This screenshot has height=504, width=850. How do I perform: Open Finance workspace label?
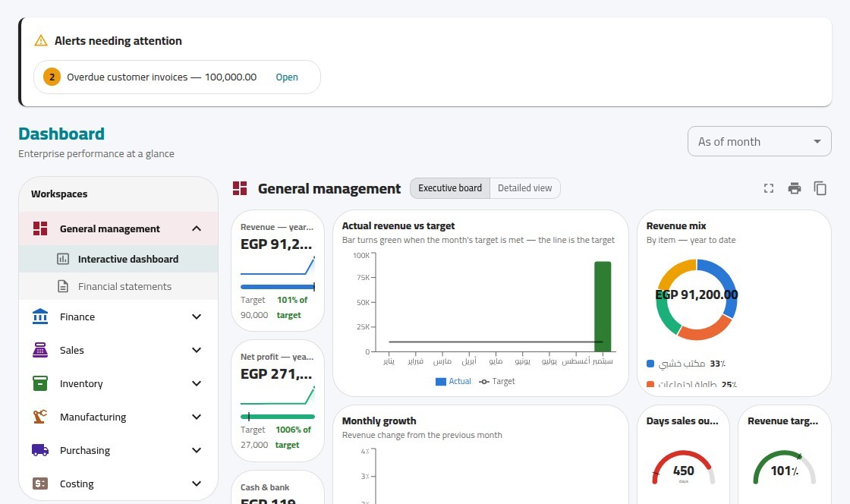point(77,317)
